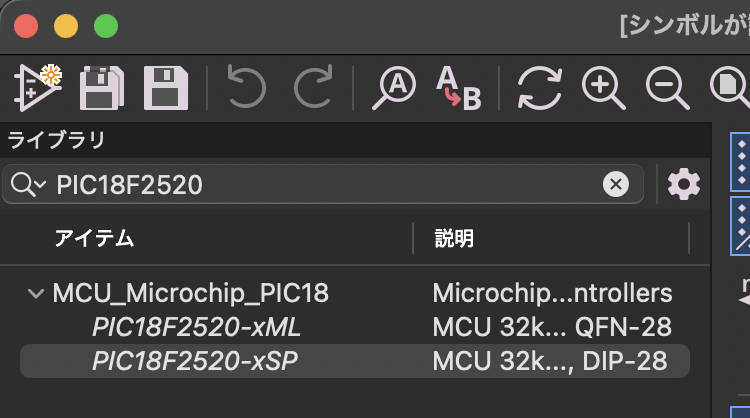The width and height of the screenshot is (750, 418).
Task: Click the 説明 column header
Action: (x=454, y=238)
